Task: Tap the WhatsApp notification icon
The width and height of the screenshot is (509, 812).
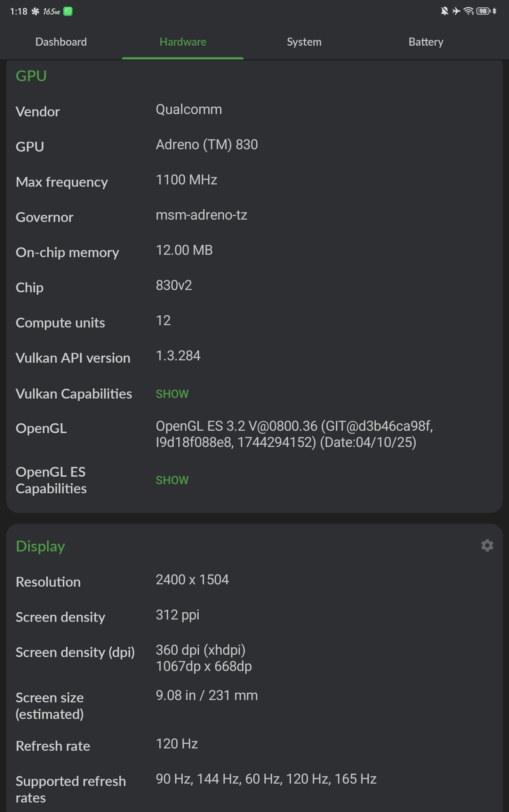Action: tap(68, 12)
